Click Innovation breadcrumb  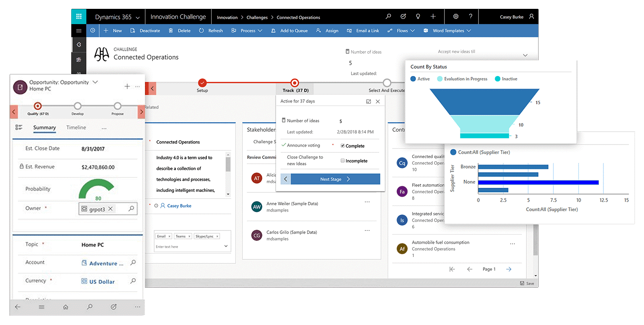(x=227, y=17)
